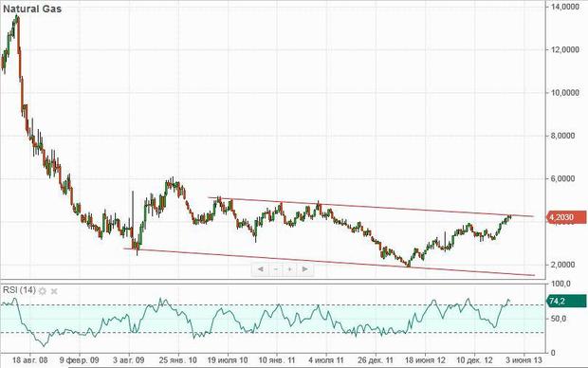This screenshot has width=588, height=368.
Task: Click the pane divider between price and RSI
Action: [x=272, y=281]
